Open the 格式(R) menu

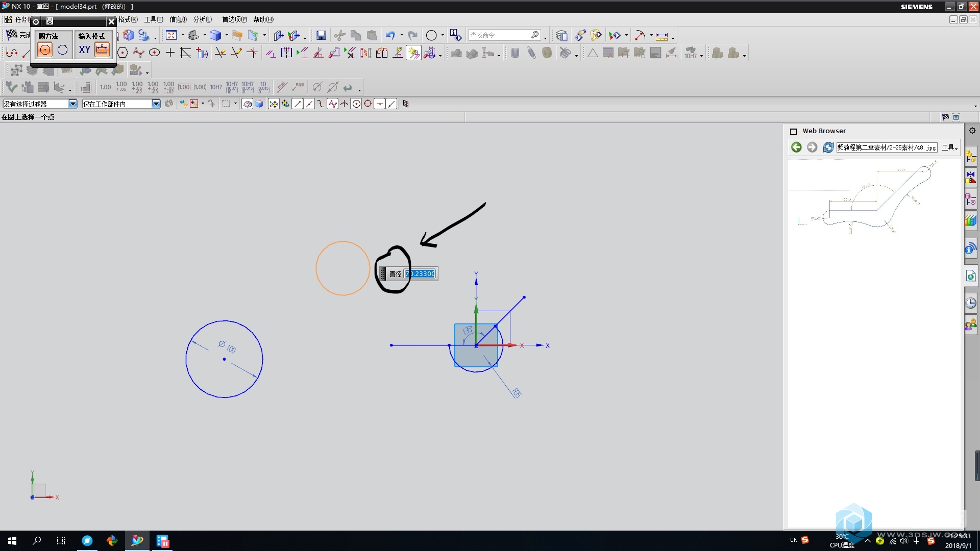point(128,19)
